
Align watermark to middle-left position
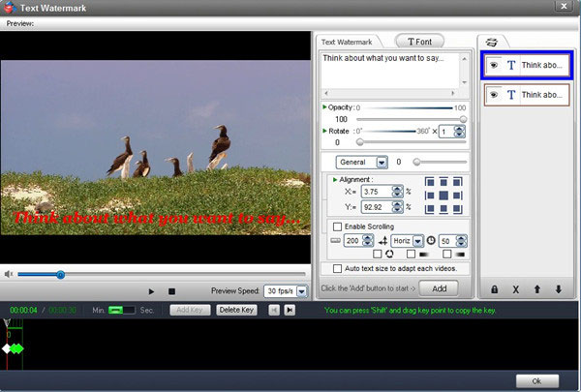429,196
